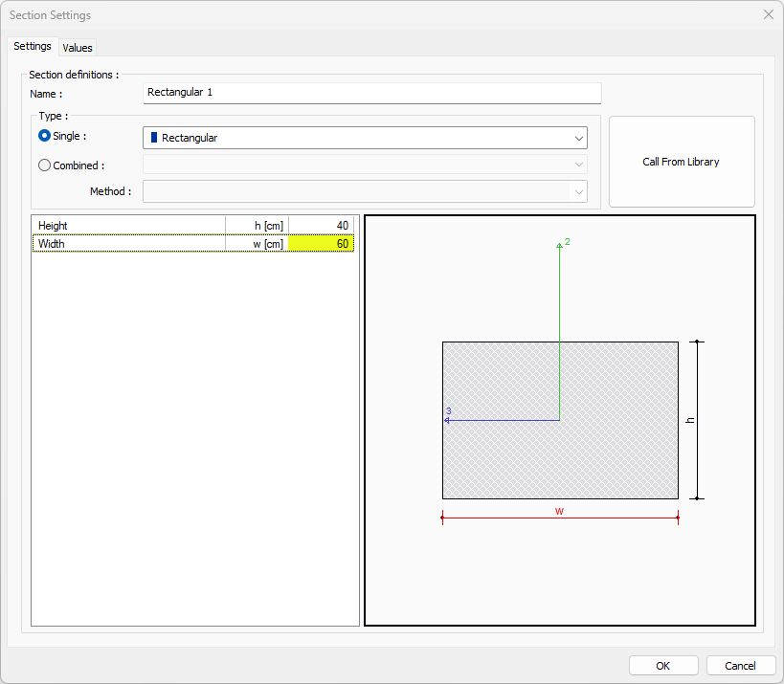784x684 pixels.
Task: Click the red w dimension line
Action: [560, 519]
